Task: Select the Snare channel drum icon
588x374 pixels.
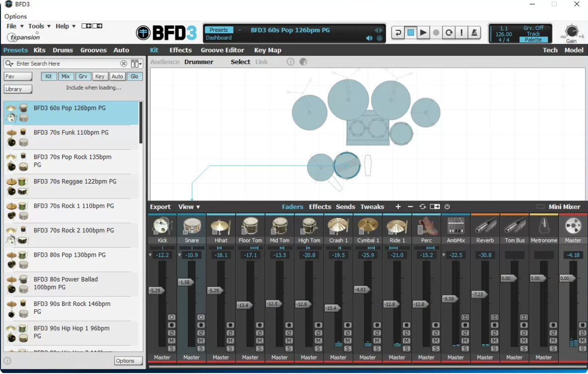Action: pyautogui.click(x=192, y=226)
